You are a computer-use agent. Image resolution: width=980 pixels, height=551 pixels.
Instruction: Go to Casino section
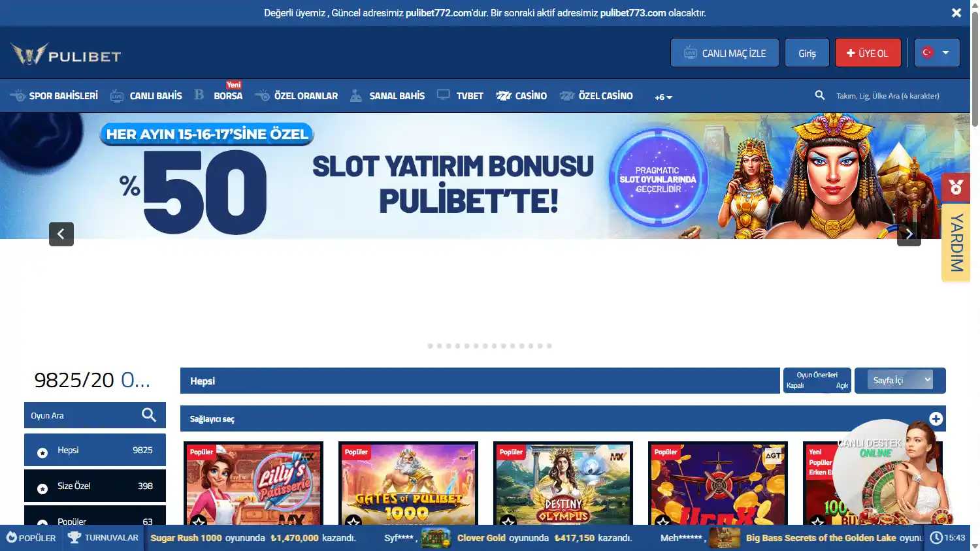521,96
